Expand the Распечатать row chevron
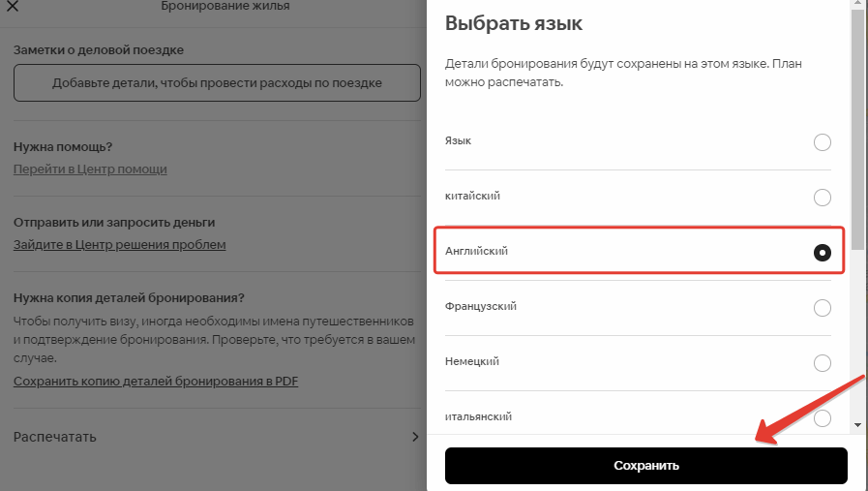The image size is (868, 491). (x=414, y=437)
